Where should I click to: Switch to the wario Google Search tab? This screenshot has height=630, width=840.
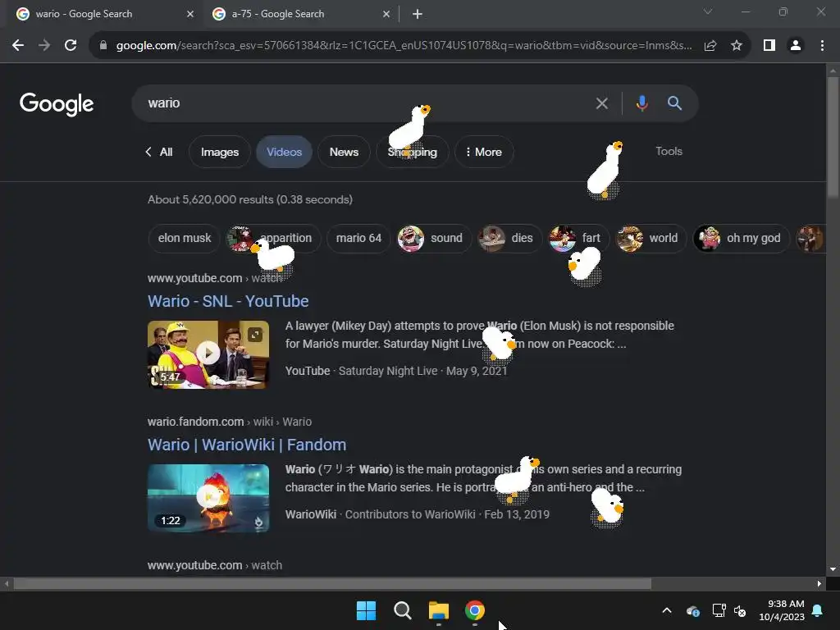[x=102, y=14]
